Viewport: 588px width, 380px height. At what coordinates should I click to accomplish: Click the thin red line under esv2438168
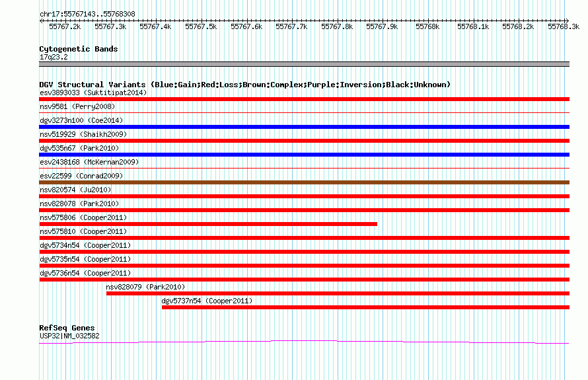tap(304, 168)
